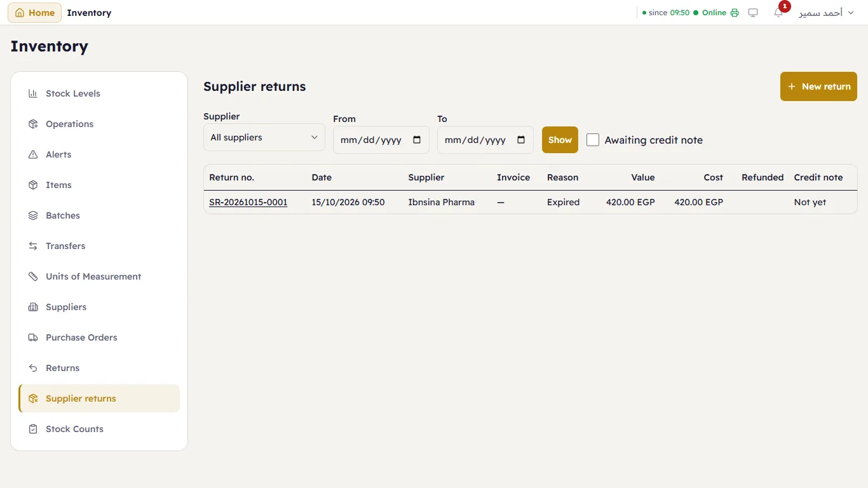The width and height of the screenshot is (868, 488).
Task: Open the Stock Levels section
Action: click(x=99, y=93)
